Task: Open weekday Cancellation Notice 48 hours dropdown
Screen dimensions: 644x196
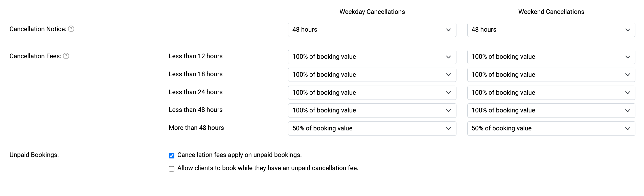Action: tap(372, 30)
